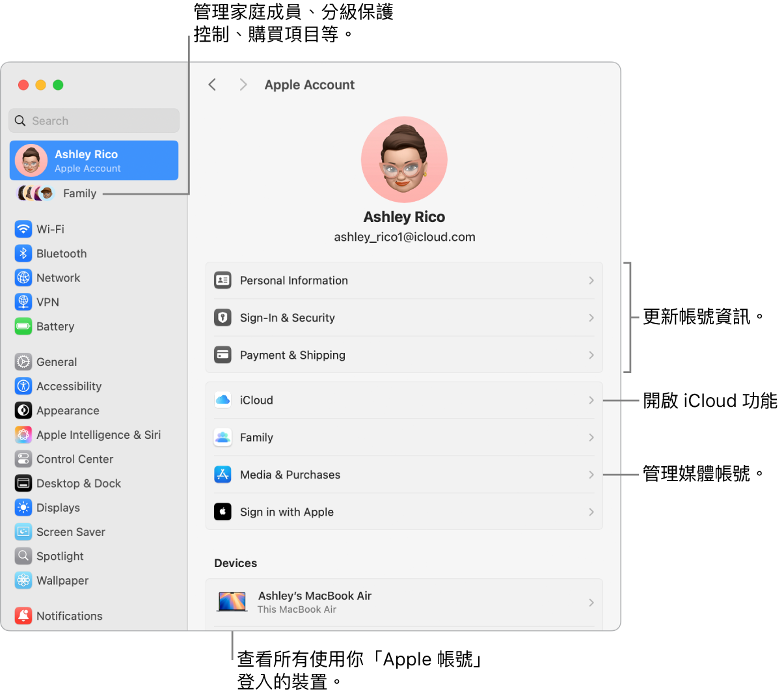784x696 pixels.
Task: Click the Network globe icon
Action: click(23, 277)
